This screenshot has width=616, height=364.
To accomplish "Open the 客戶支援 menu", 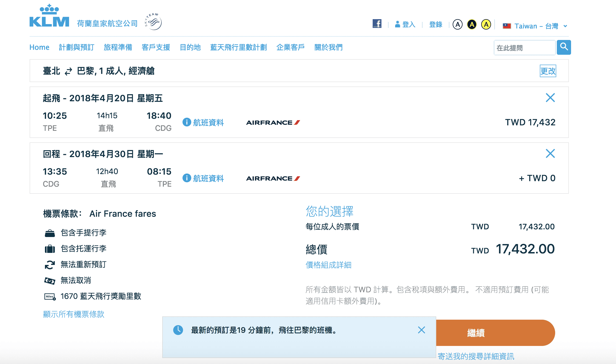I will [x=156, y=47].
